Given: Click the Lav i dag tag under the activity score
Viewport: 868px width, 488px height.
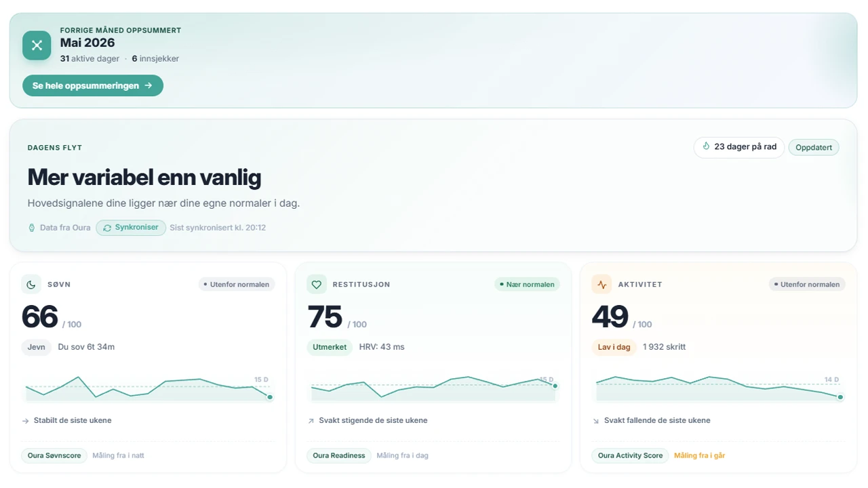Looking at the screenshot, I should [614, 347].
